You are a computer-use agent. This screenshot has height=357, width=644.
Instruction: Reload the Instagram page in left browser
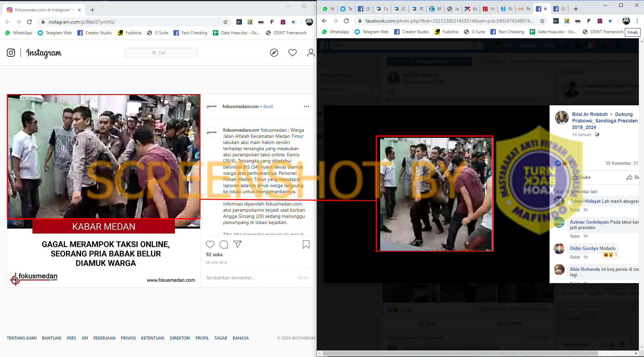[29, 22]
